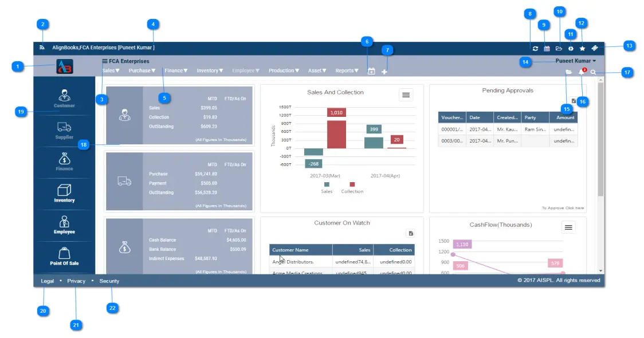The width and height of the screenshot is (644, 338).
Task: Toggle the Sales series in chart legend
Action: click(x=327, y=188)
